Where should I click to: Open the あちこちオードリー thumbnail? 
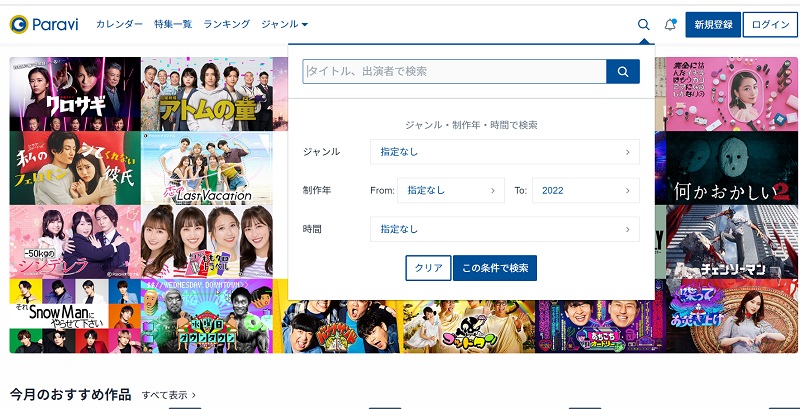coord(601,326)
